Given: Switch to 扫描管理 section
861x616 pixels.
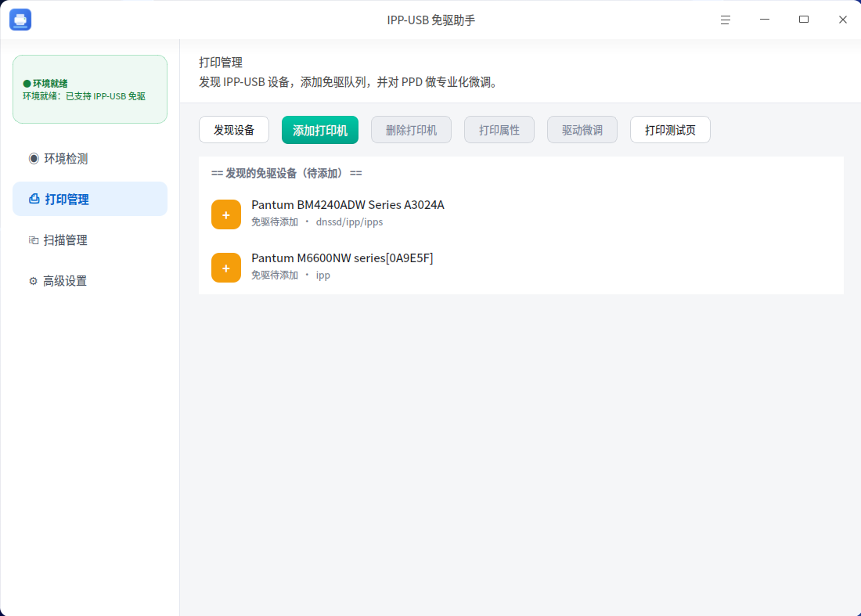Looking at the screenshot, I should pyautogui.click(x=90, y=240).
